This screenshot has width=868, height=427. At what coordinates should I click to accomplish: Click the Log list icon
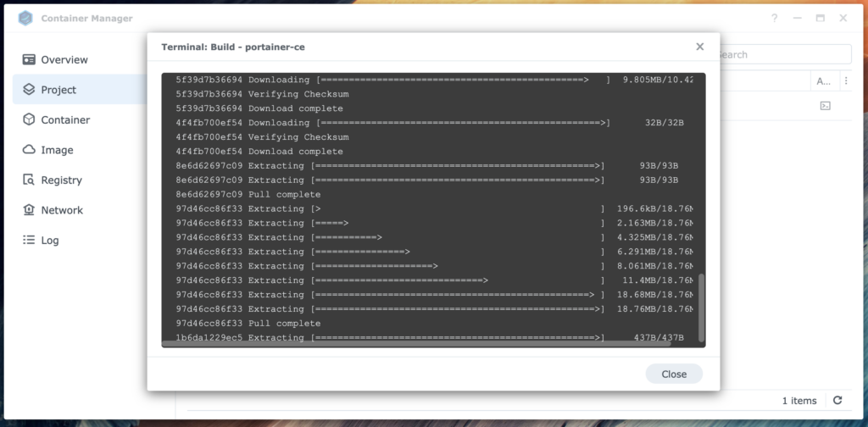click(29, 240)
